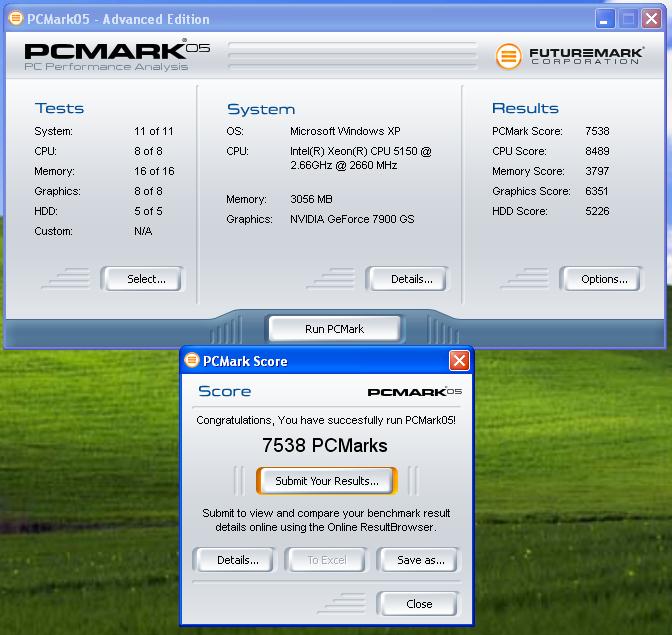Click Submit Your Results... button

[327, 481]
